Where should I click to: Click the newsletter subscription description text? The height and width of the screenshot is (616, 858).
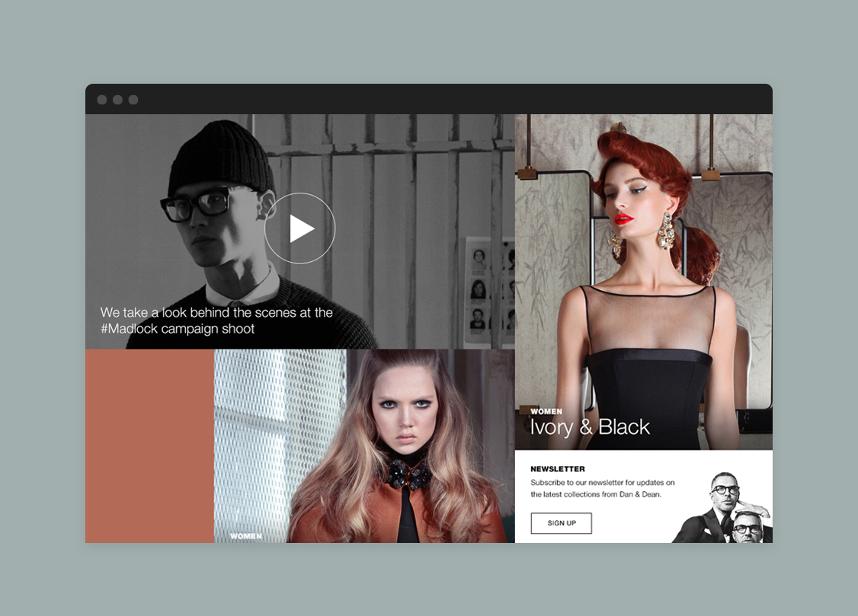[x=602, y=488]
